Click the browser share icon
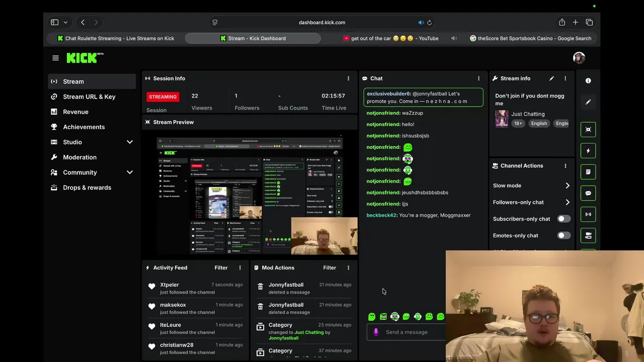The height and width of the screenshot is (362, 644). point(562,22)
